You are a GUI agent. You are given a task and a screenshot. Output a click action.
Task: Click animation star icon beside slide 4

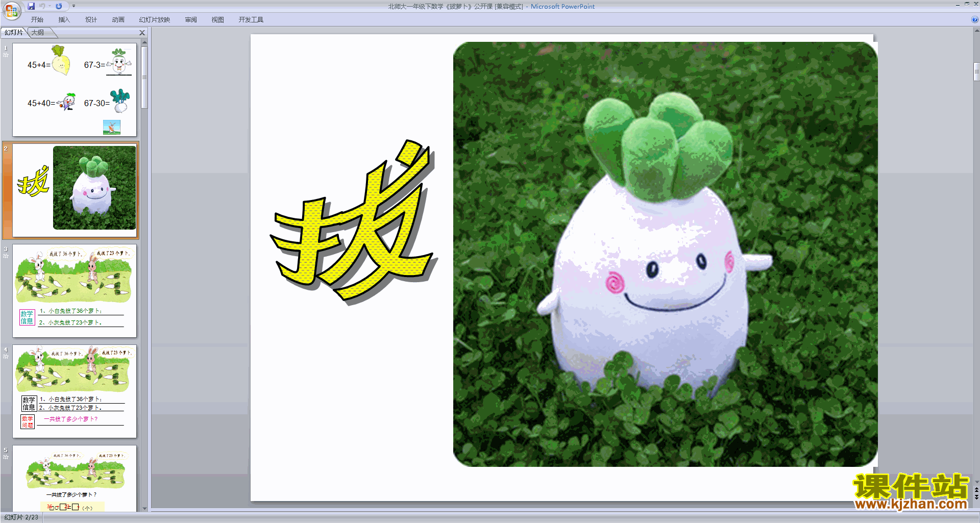click(6, 356)
